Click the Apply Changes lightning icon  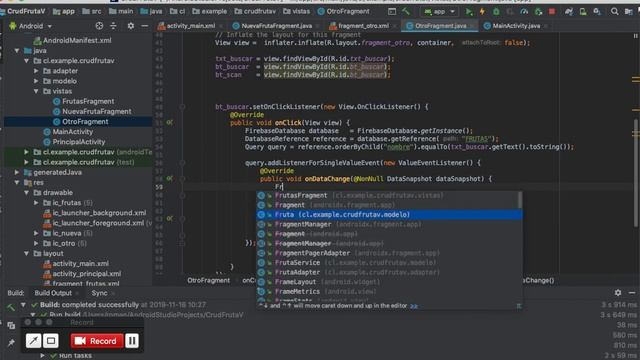coord(482,12)
